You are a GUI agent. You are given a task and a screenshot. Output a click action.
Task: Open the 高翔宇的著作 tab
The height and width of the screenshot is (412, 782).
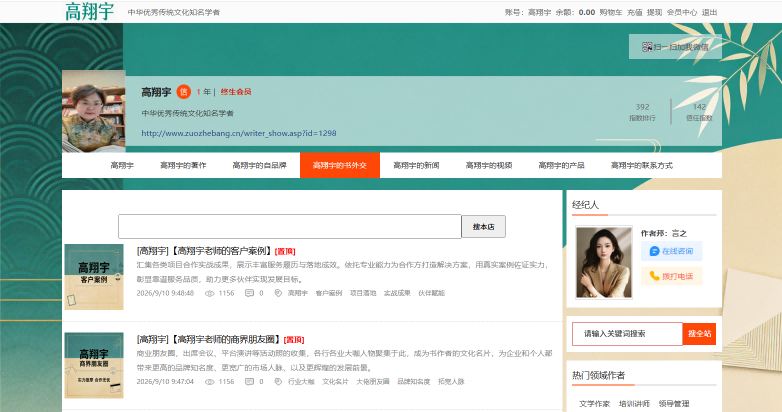183,165
